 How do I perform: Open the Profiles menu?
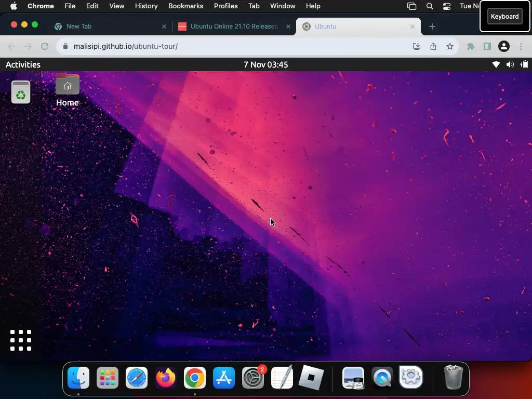(x=225, y=6)
